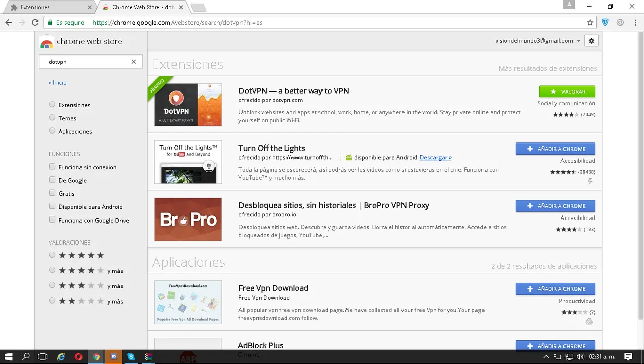Viewport: 644px width, 364px height.
Task: Close the Extensiones tab
Action: pos(90,7)
